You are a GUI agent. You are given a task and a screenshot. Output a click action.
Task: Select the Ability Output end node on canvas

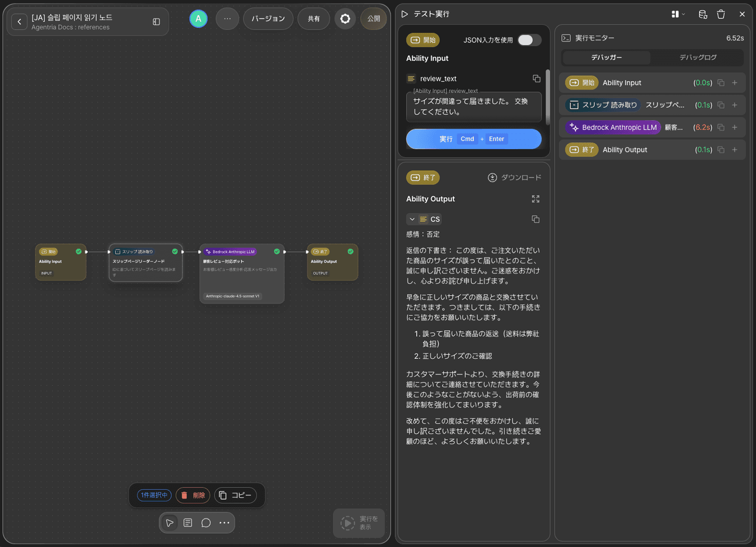click(x=332, y=262)
